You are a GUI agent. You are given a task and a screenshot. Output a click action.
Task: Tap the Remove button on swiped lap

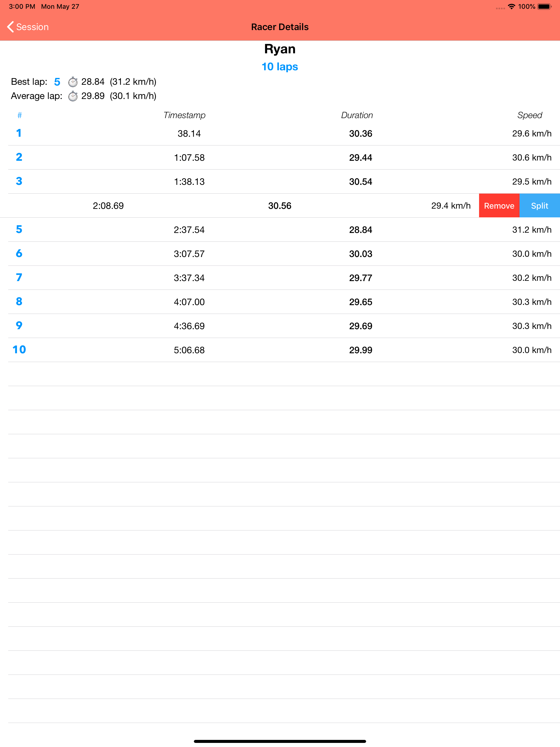coord(499,206)
